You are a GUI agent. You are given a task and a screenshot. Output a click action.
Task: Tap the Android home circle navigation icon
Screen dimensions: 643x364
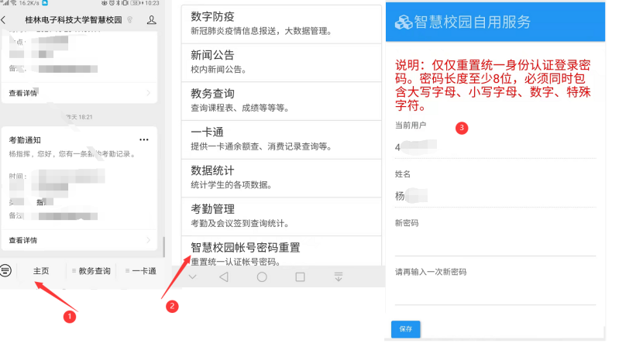(262, 276)
